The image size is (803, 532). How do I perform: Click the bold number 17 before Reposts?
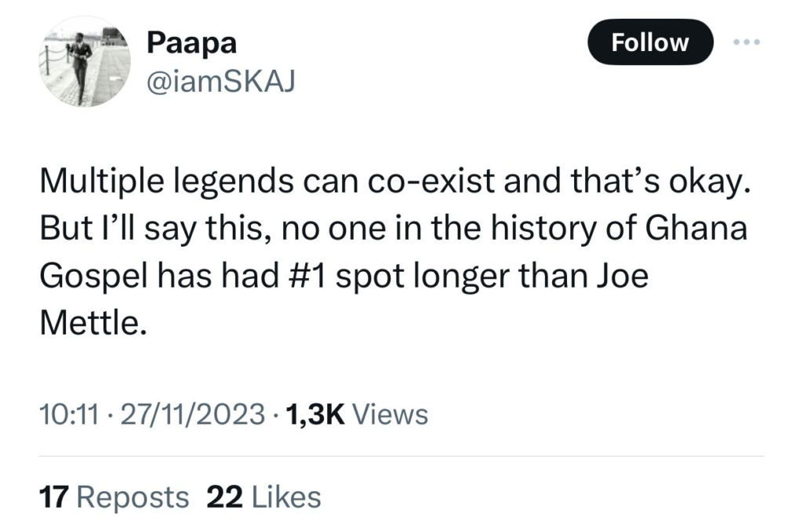pos(53,497)
